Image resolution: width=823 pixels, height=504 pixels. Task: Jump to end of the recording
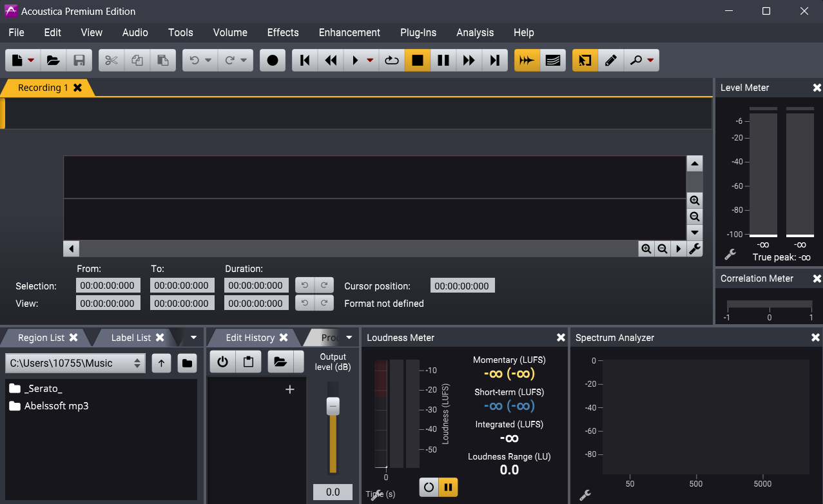pos(495,61)
